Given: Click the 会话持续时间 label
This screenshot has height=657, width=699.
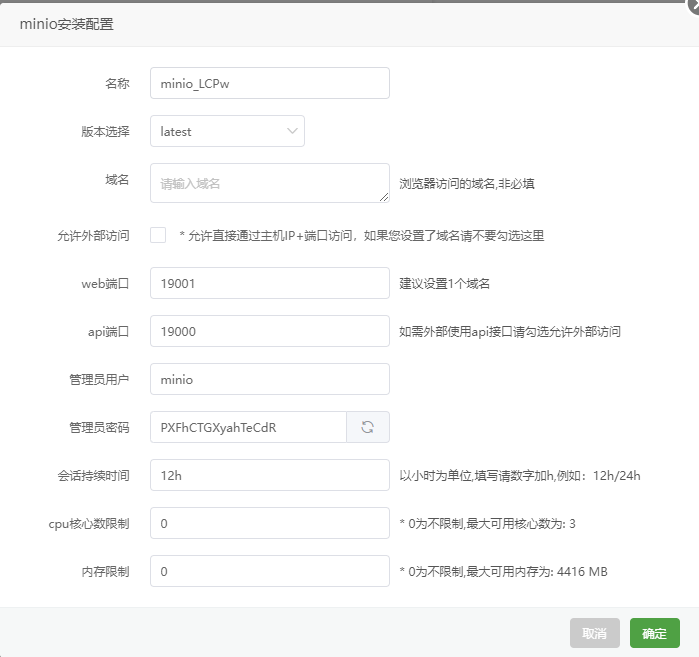Looking at the screenshot, I should coord(94,476).
